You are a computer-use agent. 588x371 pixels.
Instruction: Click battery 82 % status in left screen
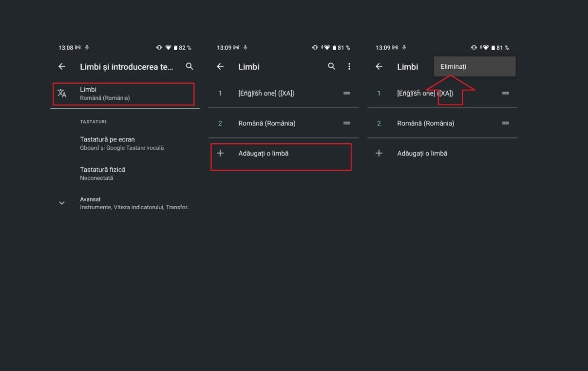click(182, 48)
